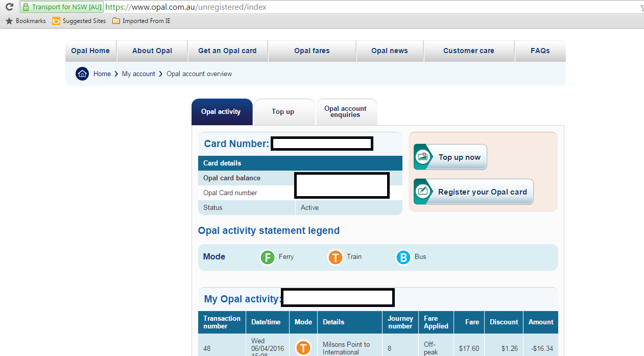This screenshot has height=356, width=644.
Task: Open Opal Home menu
Action: click(x=90, y=51)
